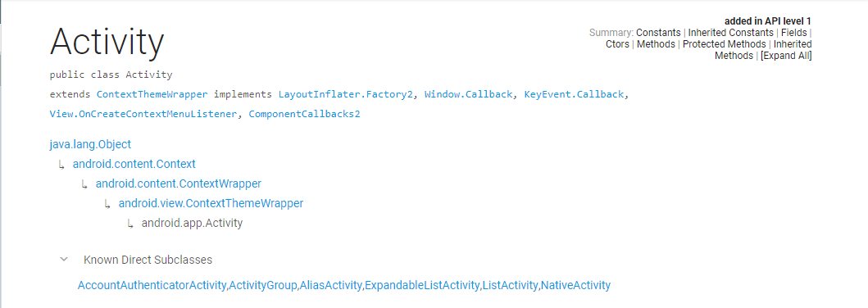Select android.content.Context in hierarchy
Viewport: 868px width, 308px height.
click(x=134, y=164)
